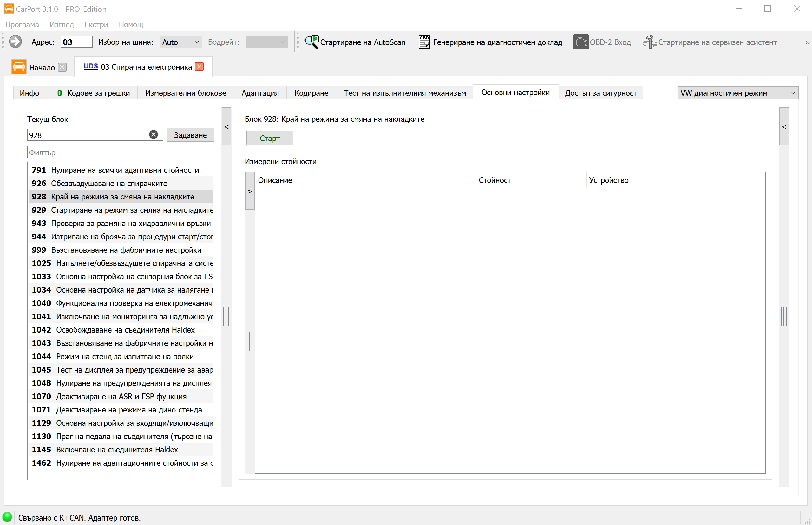
Task: Select block 1025 Напълнете/обезвъздушете спирачната система
Action: click(x=121, y=263)
